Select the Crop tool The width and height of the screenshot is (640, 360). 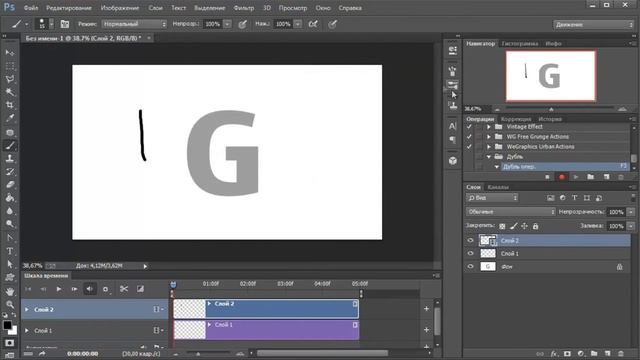click(10, 105)
